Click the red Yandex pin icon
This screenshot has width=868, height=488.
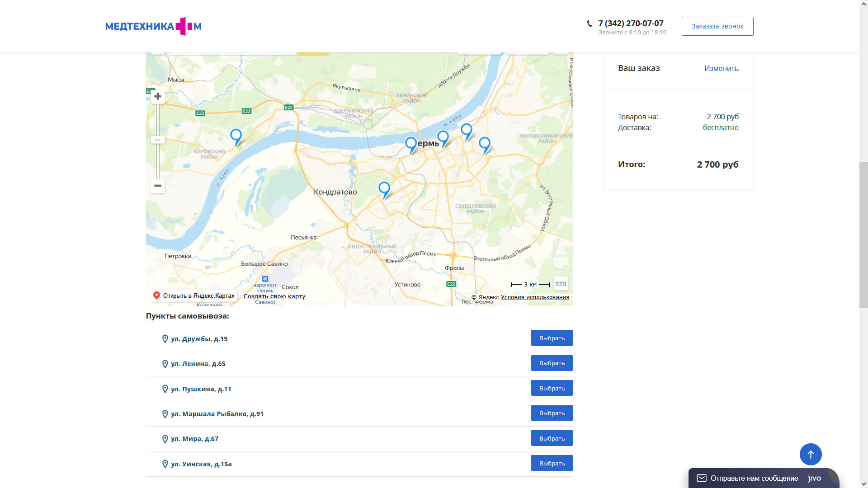(x=156, y=296)
